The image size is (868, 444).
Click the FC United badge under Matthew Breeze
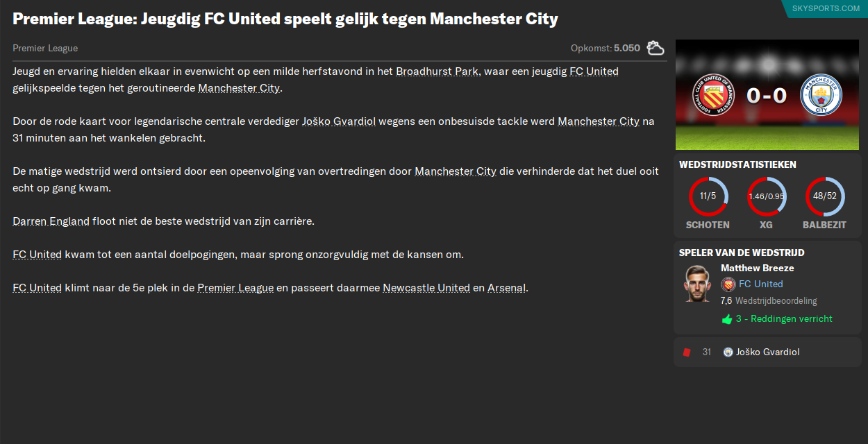729,284
